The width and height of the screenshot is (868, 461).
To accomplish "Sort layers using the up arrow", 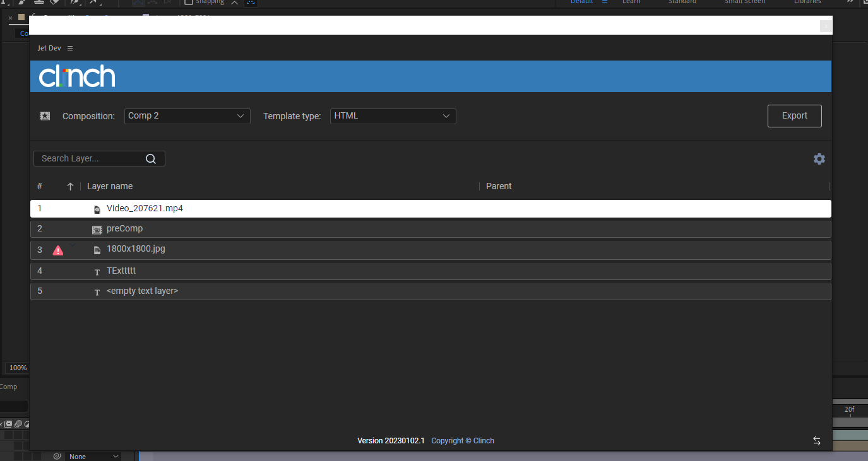I will click(70, 187).
